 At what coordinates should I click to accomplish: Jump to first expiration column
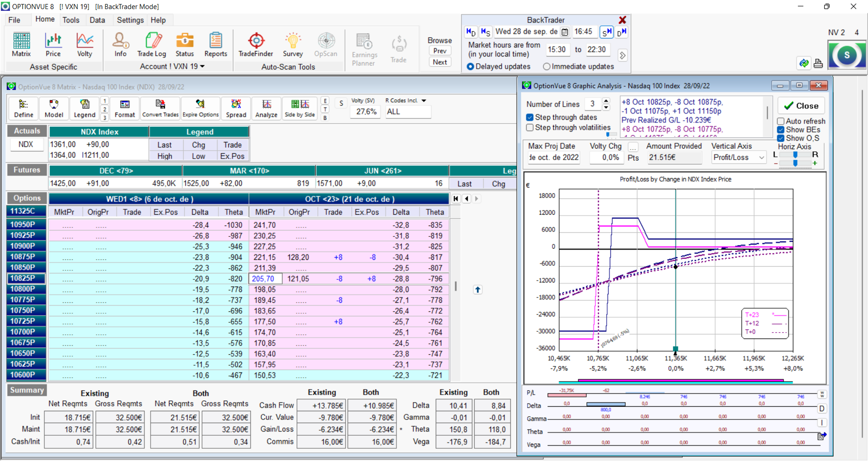456,199
